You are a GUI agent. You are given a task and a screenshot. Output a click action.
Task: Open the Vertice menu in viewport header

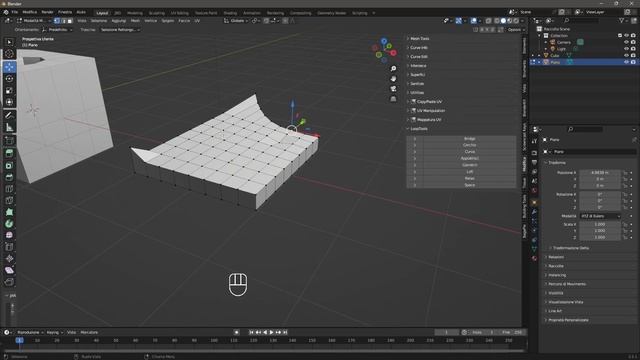150,20
